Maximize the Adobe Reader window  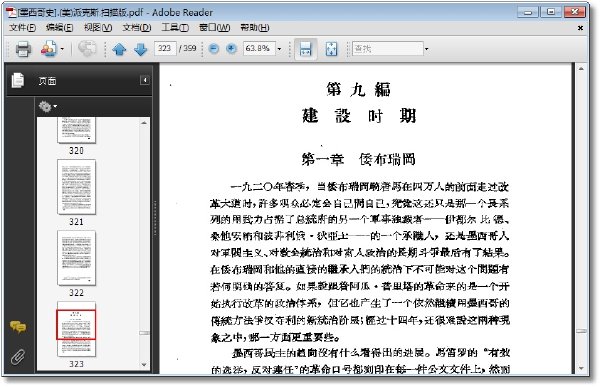coord(551,12)
